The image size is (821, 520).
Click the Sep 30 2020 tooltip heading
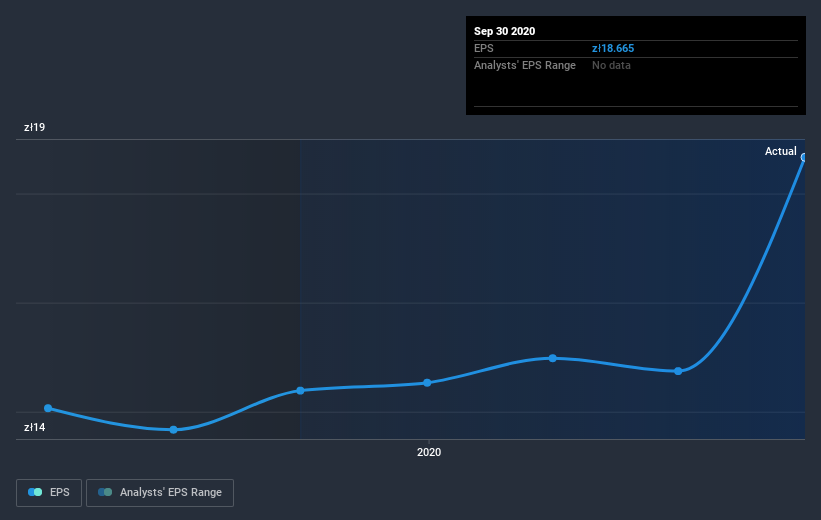[x=504, y=31]
